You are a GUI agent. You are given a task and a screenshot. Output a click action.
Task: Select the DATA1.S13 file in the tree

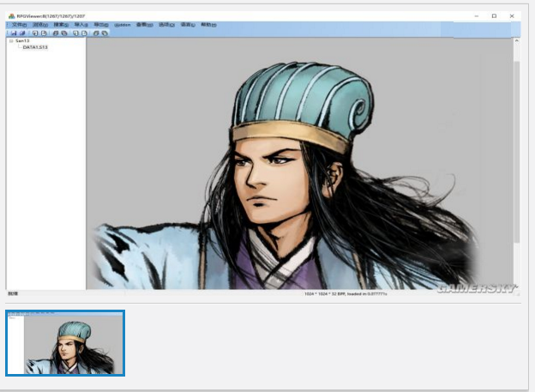[x=35, y=47]
